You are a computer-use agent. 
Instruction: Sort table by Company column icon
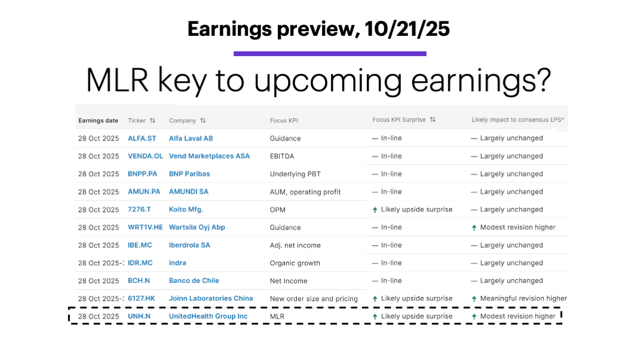[x=203, y=120]
